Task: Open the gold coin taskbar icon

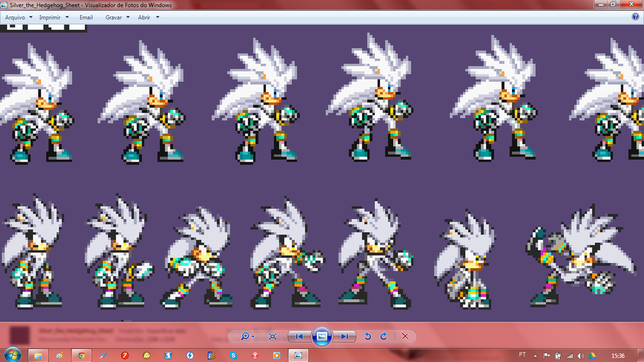Action: pos(147,356)
